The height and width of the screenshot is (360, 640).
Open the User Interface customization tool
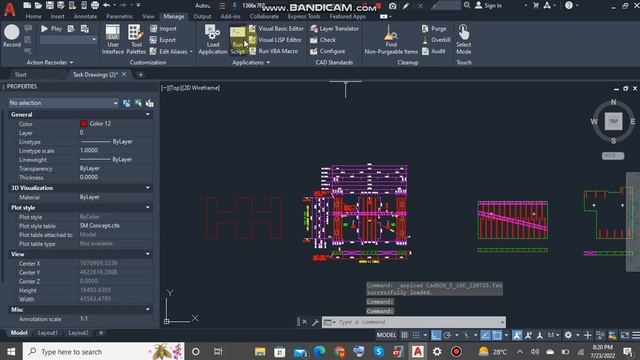click(x=113, y=39)
